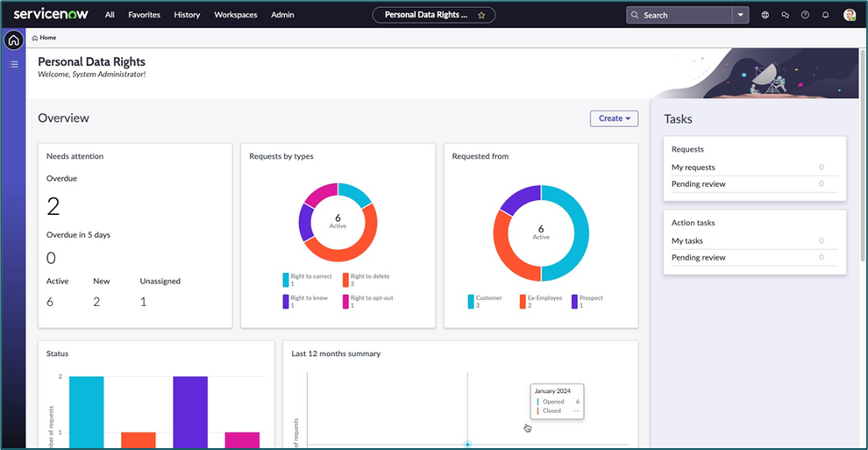Open the help question mark icon
Viewport: 868px width, 450px height.
pyautogui.click(x=805, y=15)
